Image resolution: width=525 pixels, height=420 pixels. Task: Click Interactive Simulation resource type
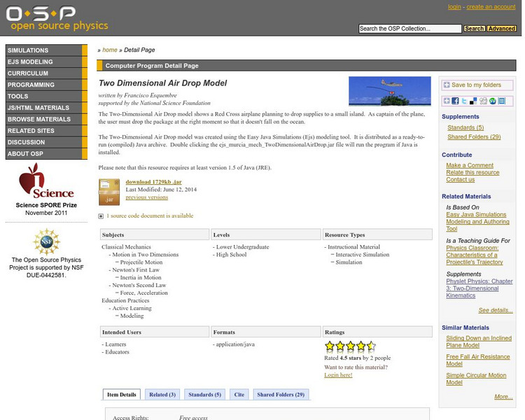point(363,255)
